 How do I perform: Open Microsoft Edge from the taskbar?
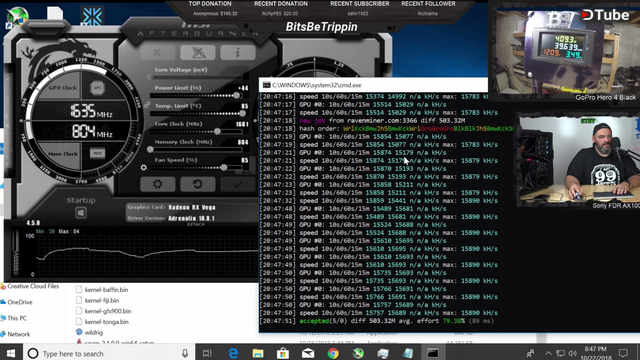[x=233, y=353]
